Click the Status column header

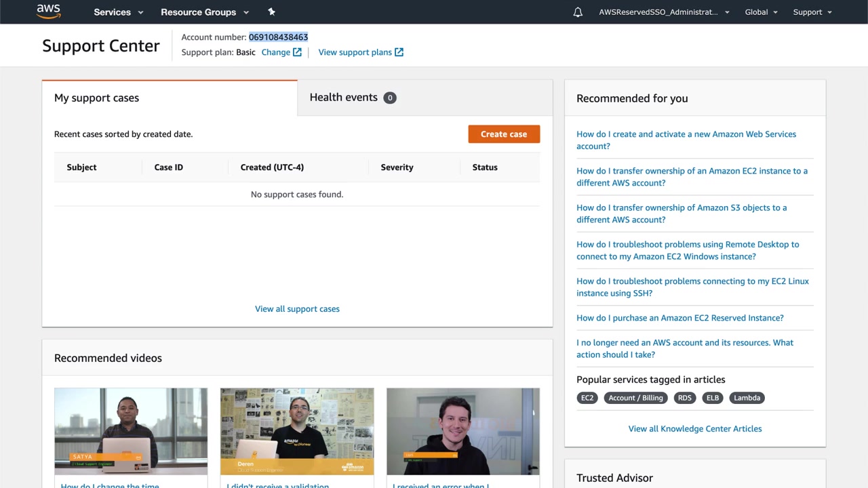[485, 167]
